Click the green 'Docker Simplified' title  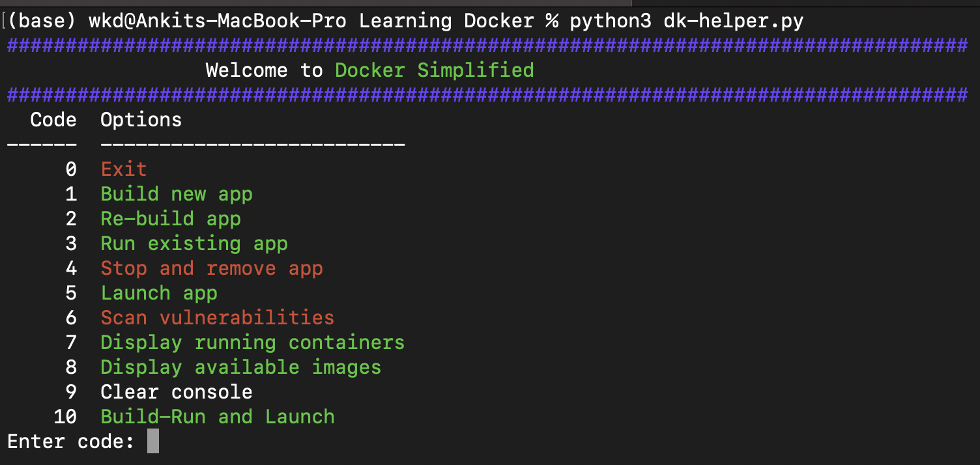(x=435, y=70)
